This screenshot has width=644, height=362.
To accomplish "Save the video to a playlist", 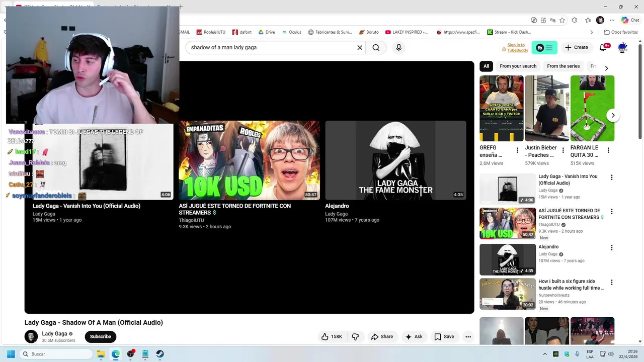I will coord(444,337).
